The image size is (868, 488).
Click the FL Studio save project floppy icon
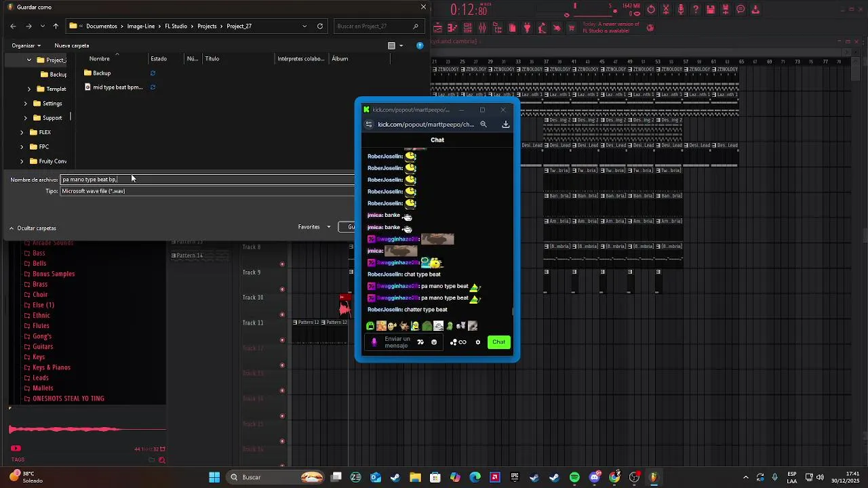(711, 9)
